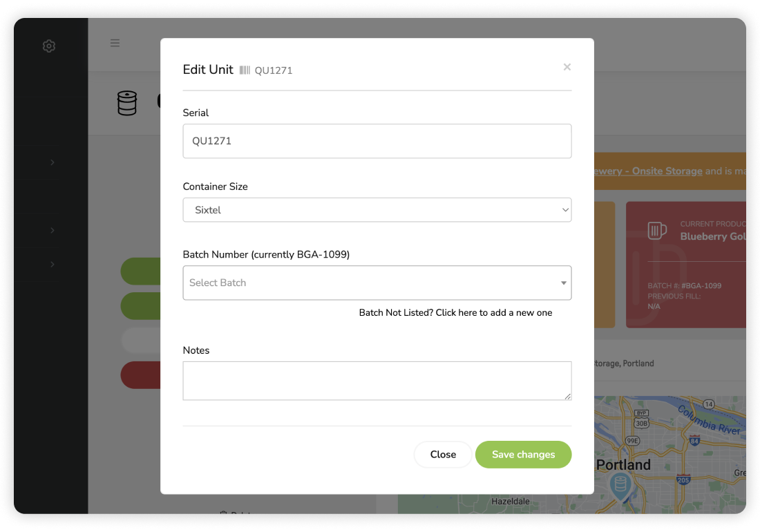Click the keg icon in page header
This screenshot has width=760, height=532.
tap(127, 103)
